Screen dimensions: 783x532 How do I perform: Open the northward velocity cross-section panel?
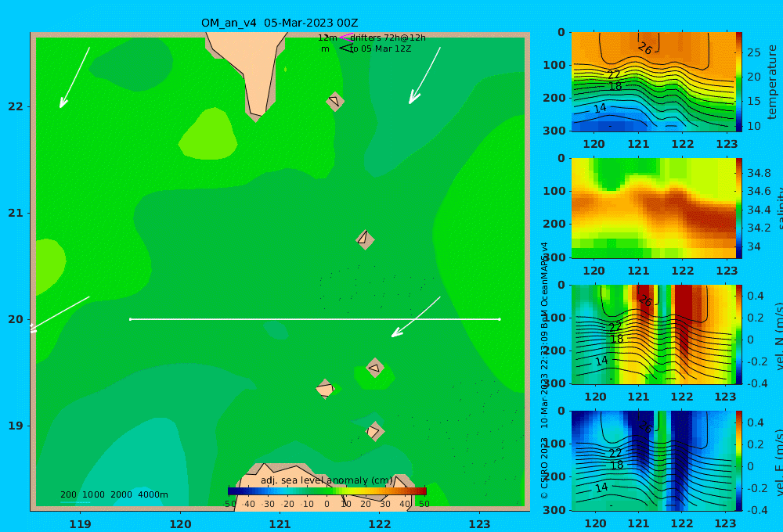click(x=654, y=334)
